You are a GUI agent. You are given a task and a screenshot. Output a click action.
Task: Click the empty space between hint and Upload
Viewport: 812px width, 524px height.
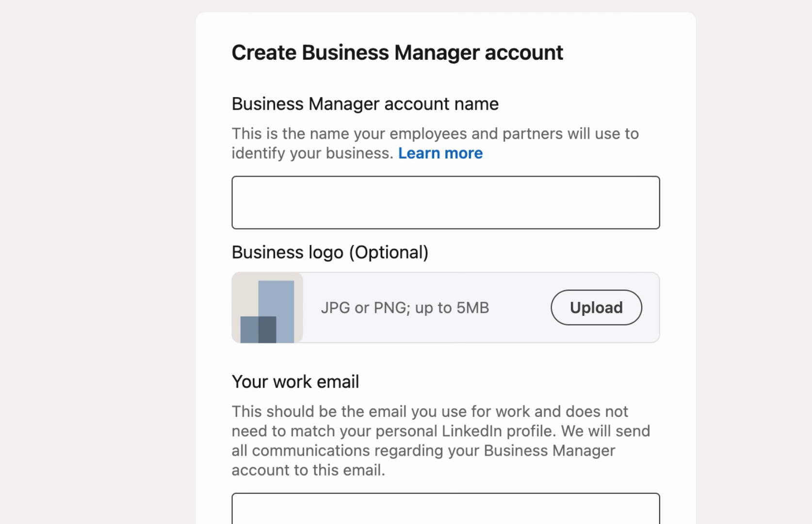point(520,308)
